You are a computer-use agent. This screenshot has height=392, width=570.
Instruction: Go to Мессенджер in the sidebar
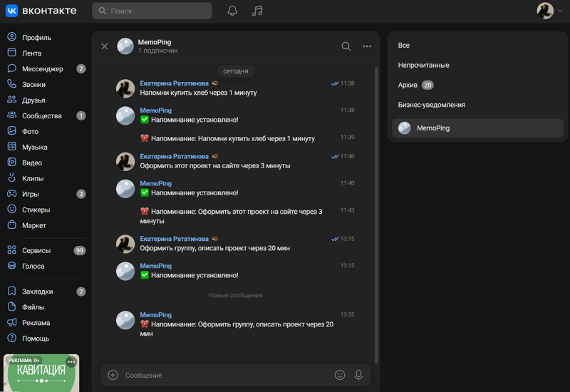point(42,69)
